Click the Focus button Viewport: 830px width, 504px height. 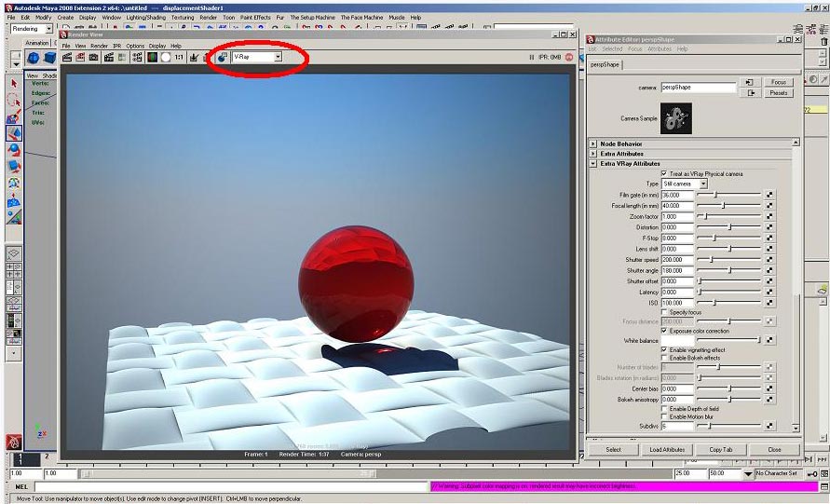778,82
